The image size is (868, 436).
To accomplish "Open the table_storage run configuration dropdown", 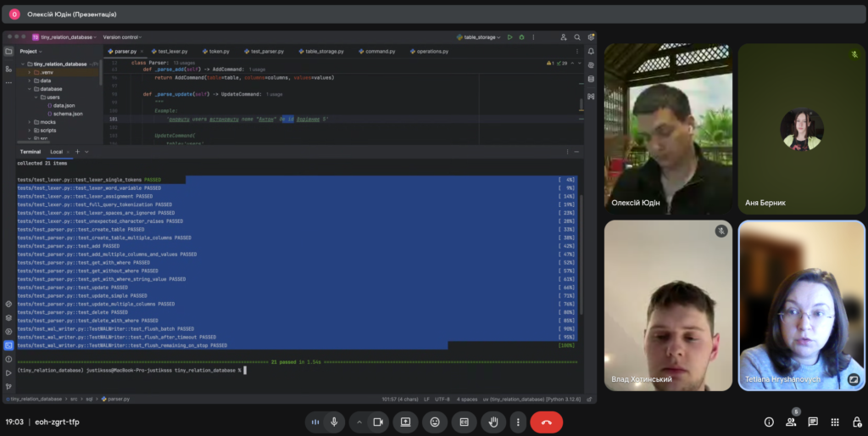I will point(480,37).
